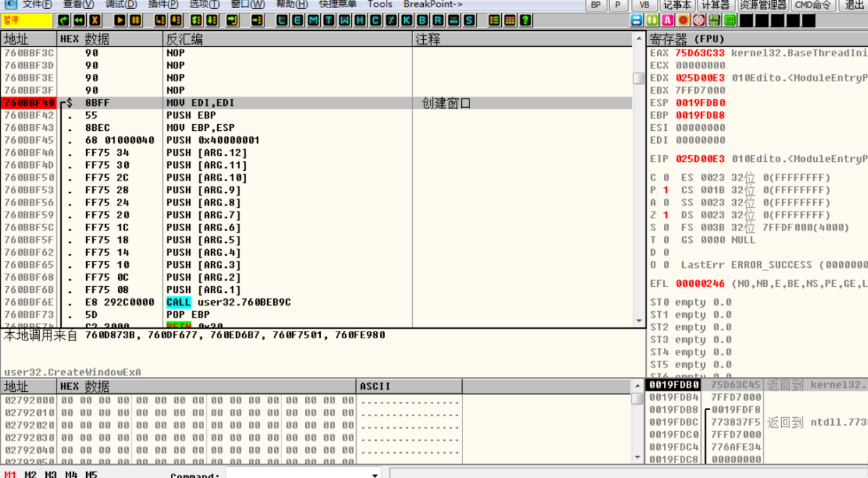Open the Memory map (M) window icon
The height and width of the screenshot is (478, 868).
point(313,20)
